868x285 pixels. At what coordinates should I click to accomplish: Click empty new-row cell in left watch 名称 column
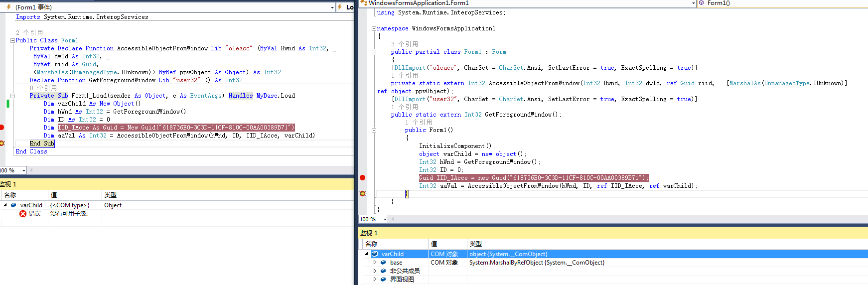24,222
